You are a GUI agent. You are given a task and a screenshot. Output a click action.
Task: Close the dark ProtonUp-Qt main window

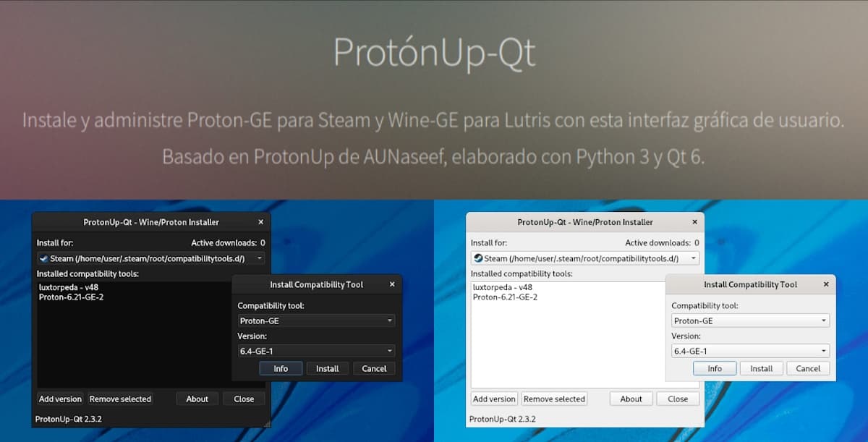tap(261, 222)
